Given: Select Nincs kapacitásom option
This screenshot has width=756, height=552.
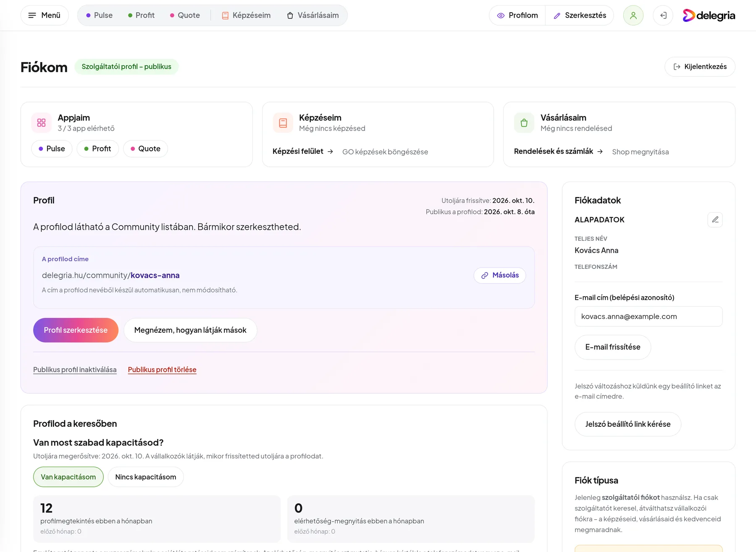Looking at the screenshot, I should (146, 477).
